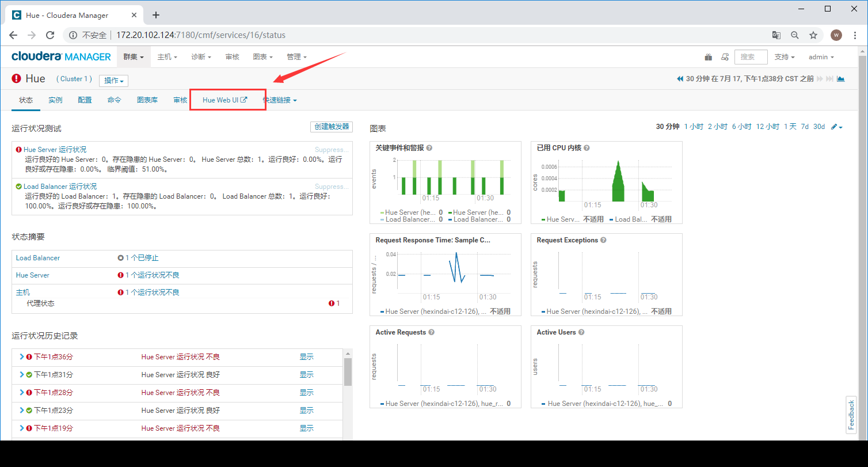Expand the 下午1点23分 history entry
Screen dimensions: 868x467
point(22,411)
